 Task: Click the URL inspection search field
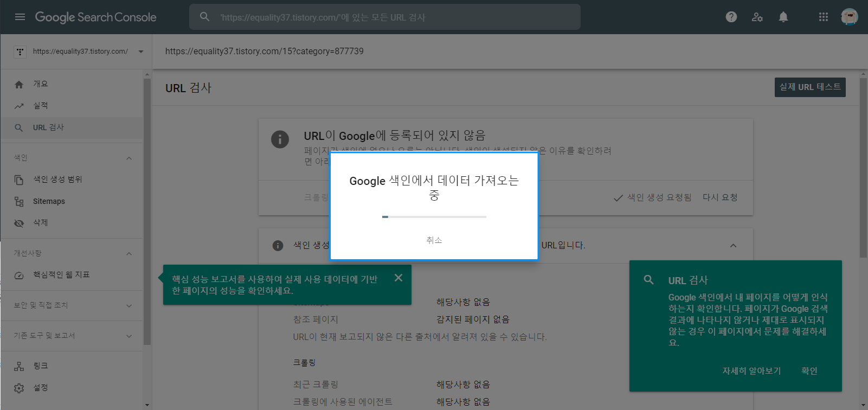click(385, 17)
